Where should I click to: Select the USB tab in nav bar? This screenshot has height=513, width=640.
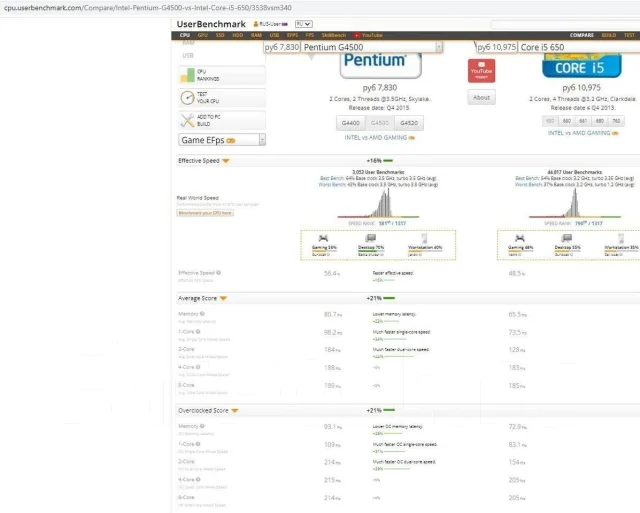coord(274,36)
